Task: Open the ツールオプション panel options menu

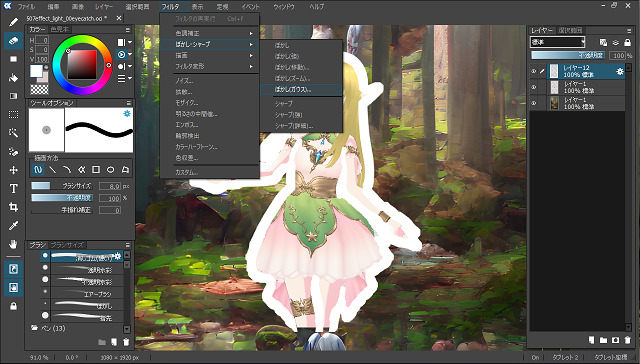Action: pyautogui.click(x=129, y=103)
